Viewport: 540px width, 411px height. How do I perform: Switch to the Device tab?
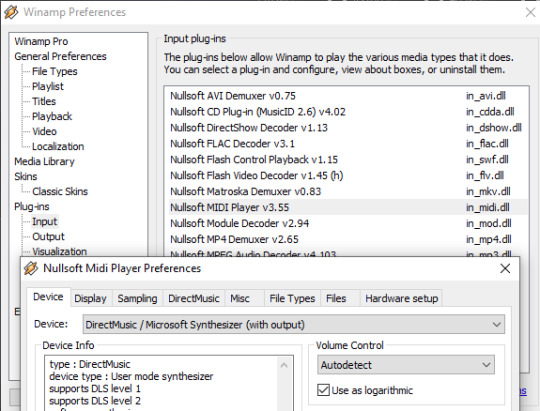(48, 297)
